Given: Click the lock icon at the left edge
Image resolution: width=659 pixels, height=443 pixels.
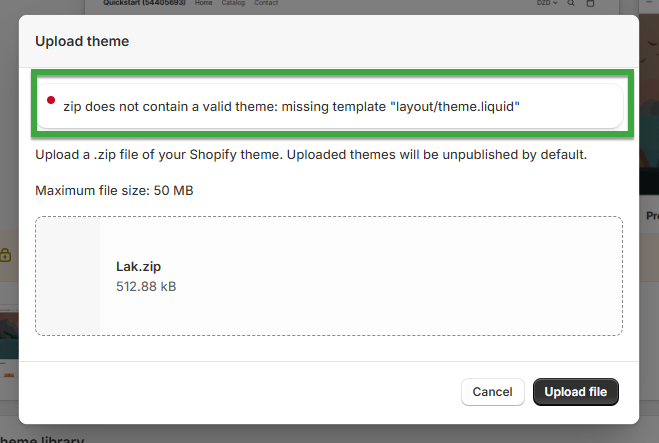Looking at the screenshot, I should pyautogui.click(x=5, y=255).
